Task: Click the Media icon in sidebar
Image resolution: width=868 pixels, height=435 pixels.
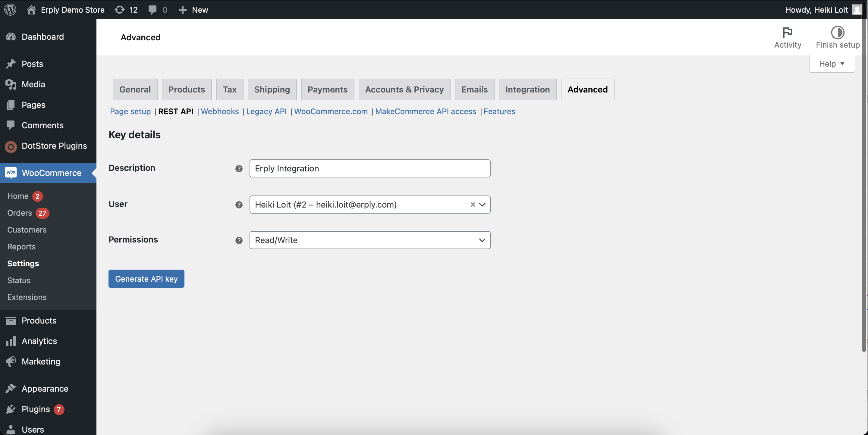Action: pyautogui.click(x=11, y=84)
